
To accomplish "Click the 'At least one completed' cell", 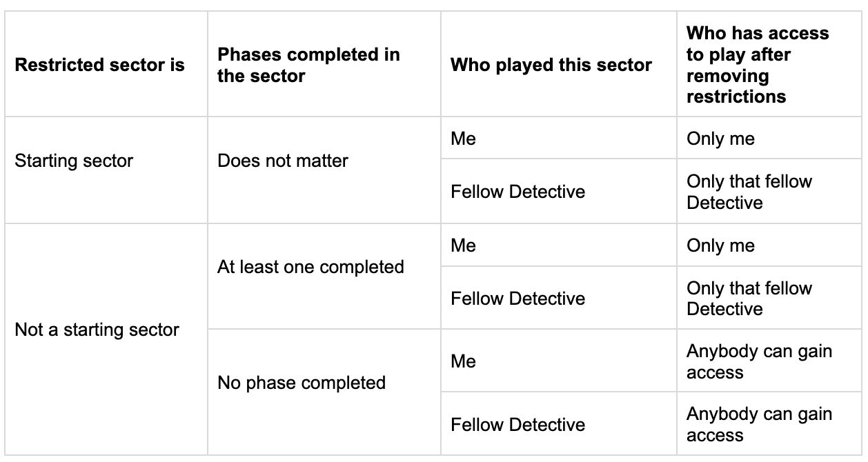I will (x=310, y=267).
